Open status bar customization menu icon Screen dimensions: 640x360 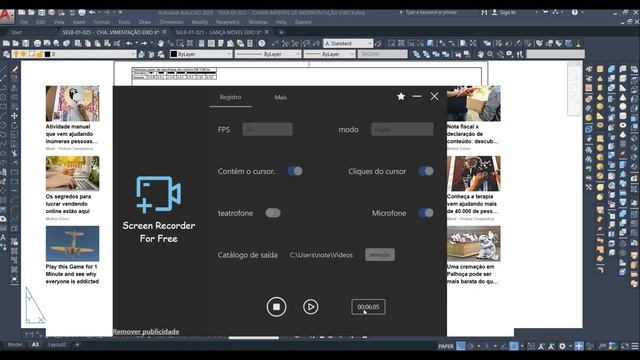click(x=635, y=346)
